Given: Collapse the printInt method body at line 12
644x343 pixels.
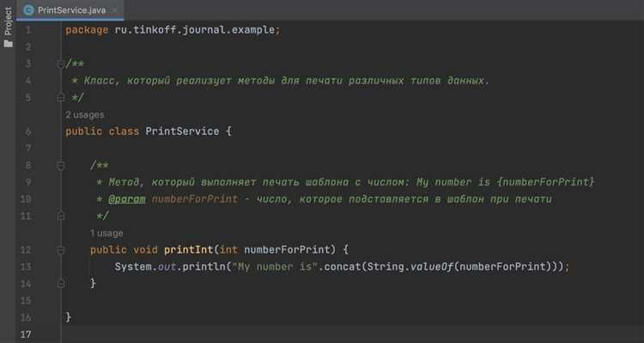Looking at the screenshot, I should tap(61, 250).
